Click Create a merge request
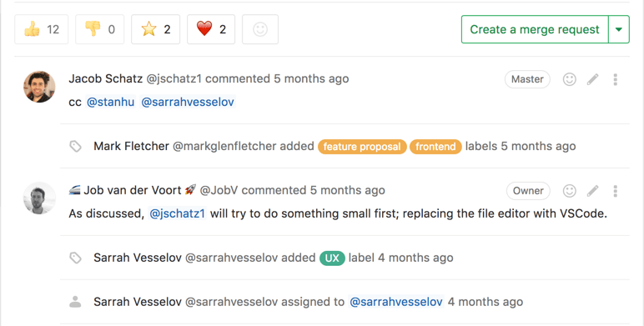 click(535, 29)
